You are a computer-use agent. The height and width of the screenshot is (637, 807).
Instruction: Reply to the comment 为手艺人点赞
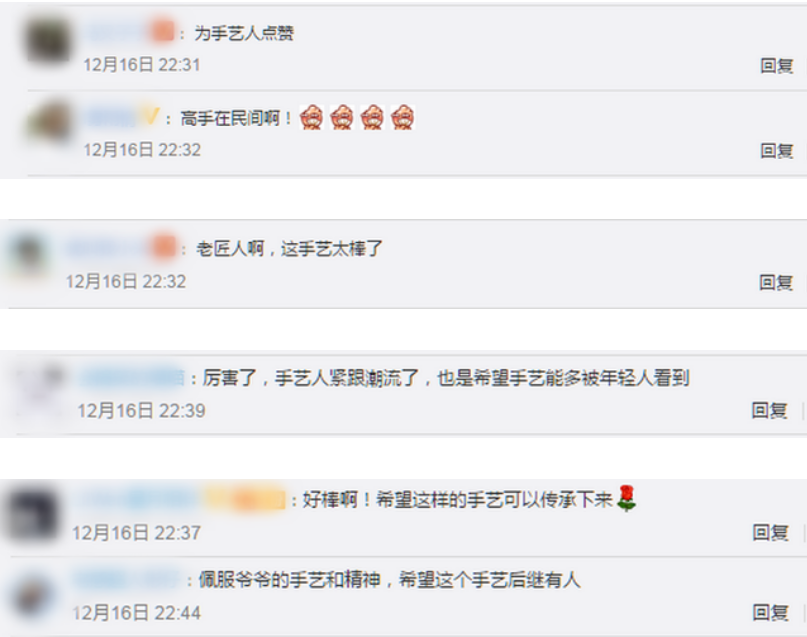point(777,66)
